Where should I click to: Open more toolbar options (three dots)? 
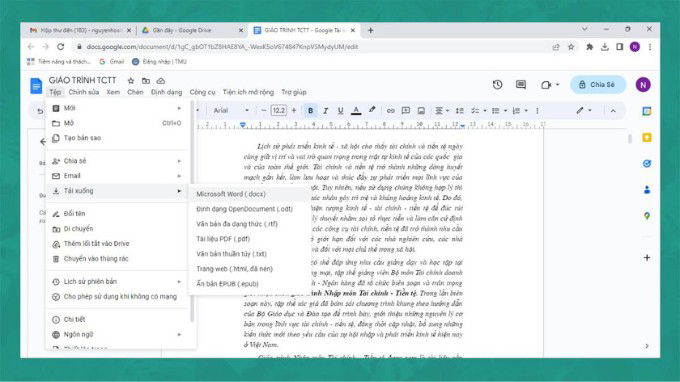(x=537, y=111)
